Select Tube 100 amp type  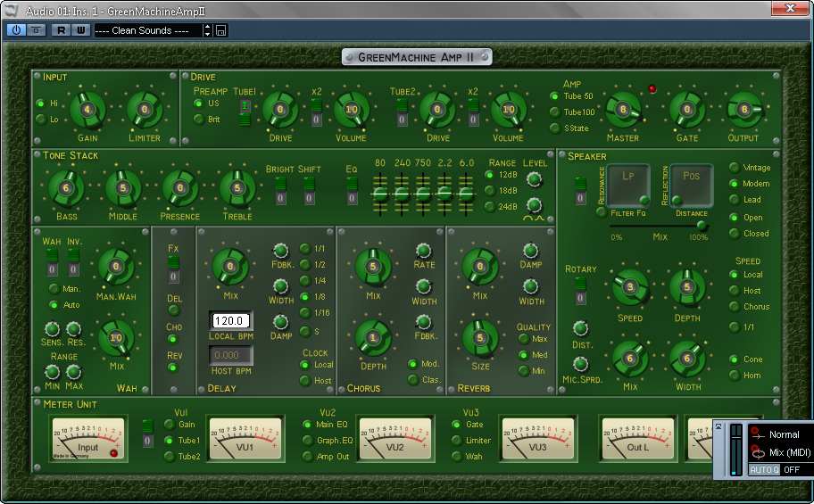click(x=554, y=112)
